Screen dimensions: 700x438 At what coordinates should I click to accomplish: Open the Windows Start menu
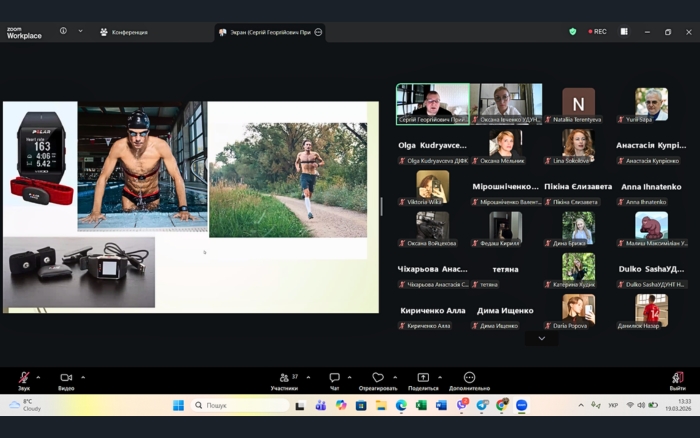tap(178, 405)
